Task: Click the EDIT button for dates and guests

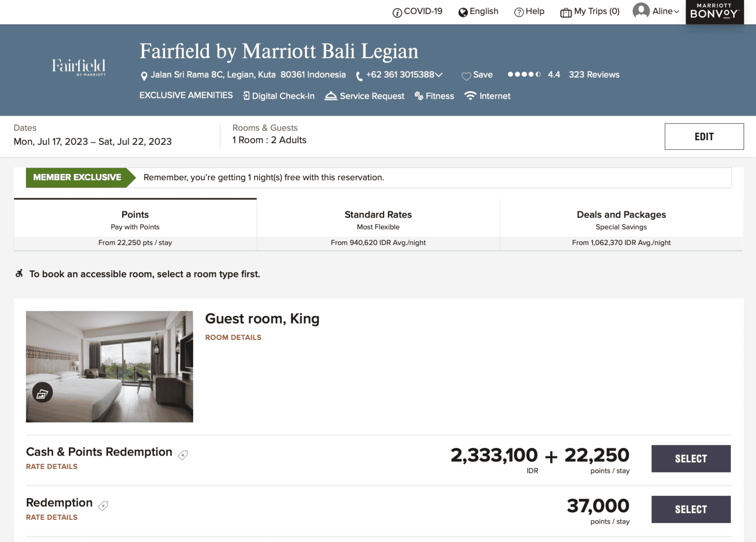Action: point(704,136)
